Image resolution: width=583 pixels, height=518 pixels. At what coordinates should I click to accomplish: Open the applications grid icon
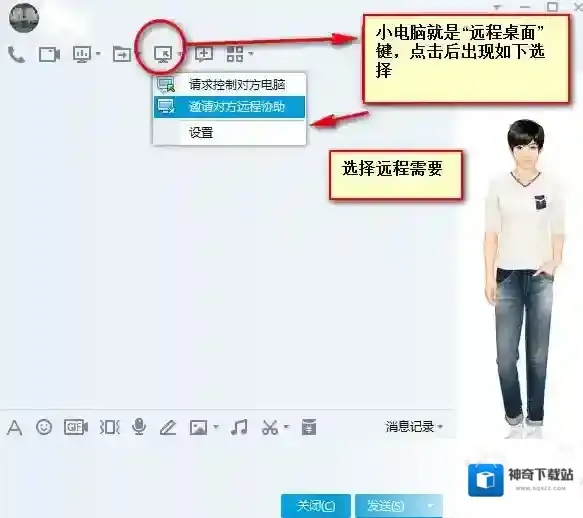235,54
